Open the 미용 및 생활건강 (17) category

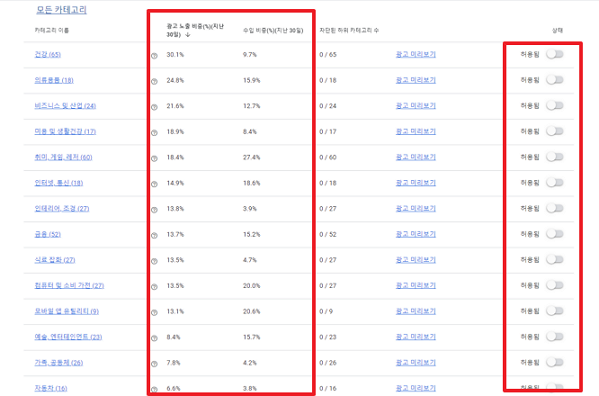click(x=65, y=131)
